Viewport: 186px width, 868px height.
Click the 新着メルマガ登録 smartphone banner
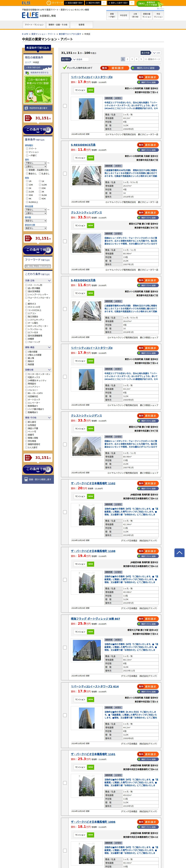point(38,89)
